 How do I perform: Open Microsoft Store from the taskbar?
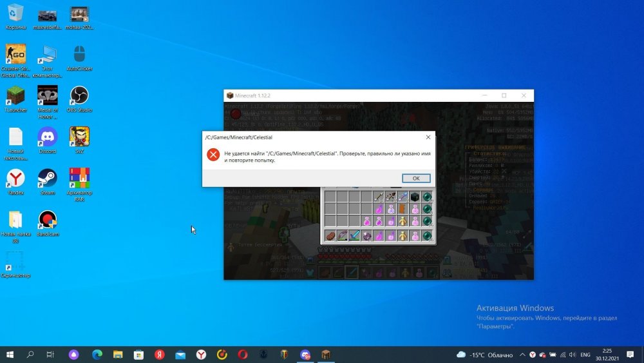[139, 355]
